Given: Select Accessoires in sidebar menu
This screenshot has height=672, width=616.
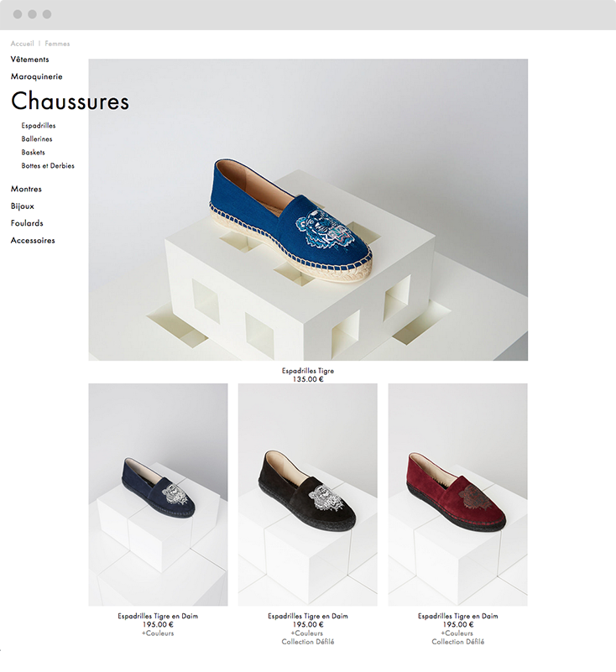Looking at the screenshot, I should pos(33,241).
